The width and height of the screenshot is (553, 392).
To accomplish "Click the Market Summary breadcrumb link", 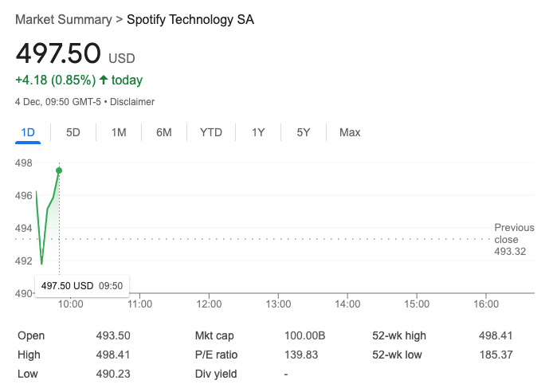I will click(64, 19).
